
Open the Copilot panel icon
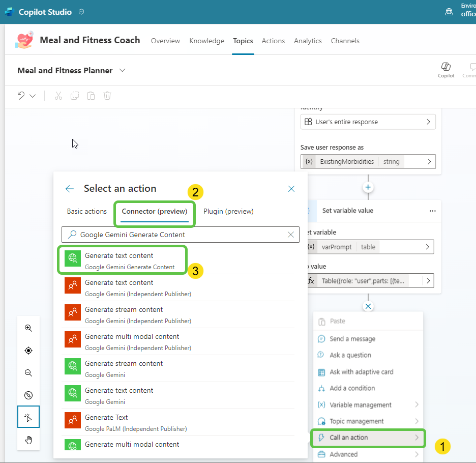click(x=446, y=70)
